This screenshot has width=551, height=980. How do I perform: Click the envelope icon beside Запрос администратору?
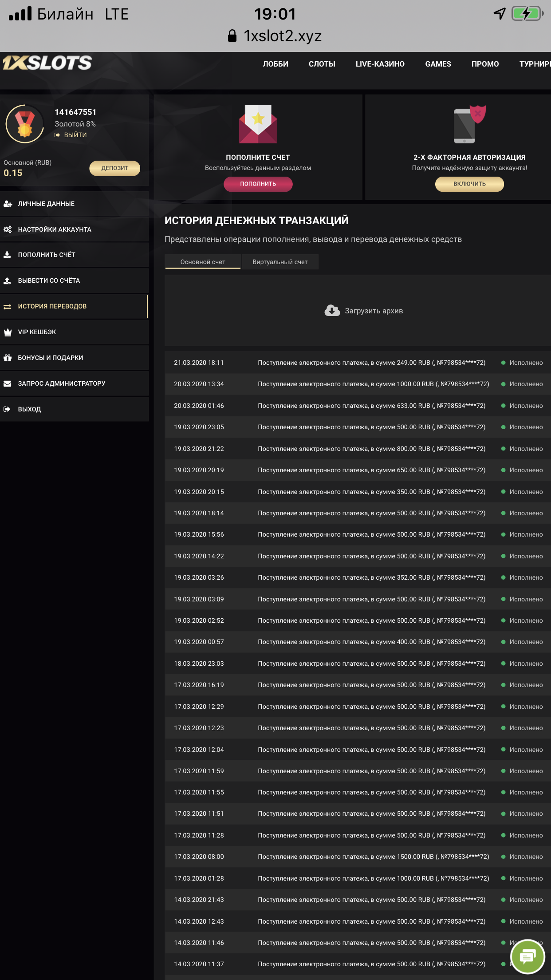(8, 383)
